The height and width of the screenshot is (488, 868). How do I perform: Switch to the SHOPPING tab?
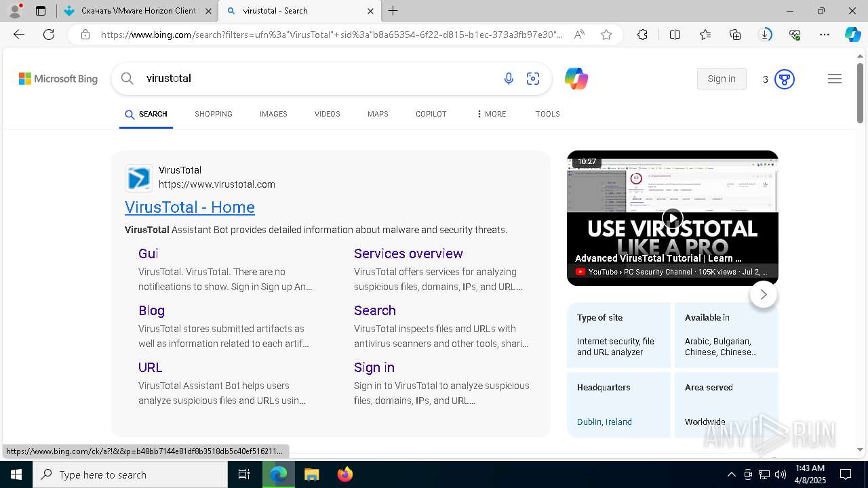point(214,114)
